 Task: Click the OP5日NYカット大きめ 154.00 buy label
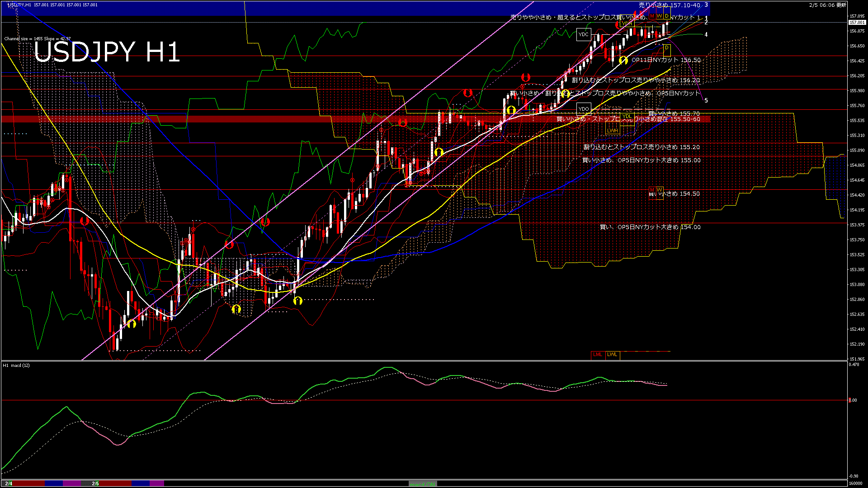point(650,227)
